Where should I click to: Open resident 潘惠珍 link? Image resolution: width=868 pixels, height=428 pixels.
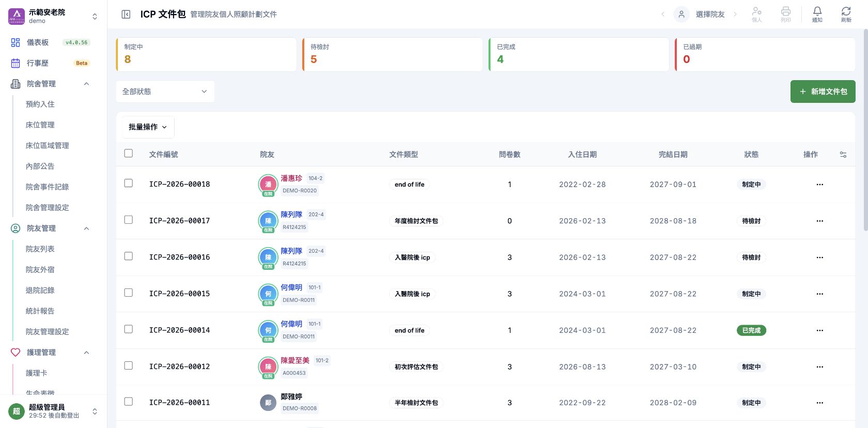click(x=291, y=178)
